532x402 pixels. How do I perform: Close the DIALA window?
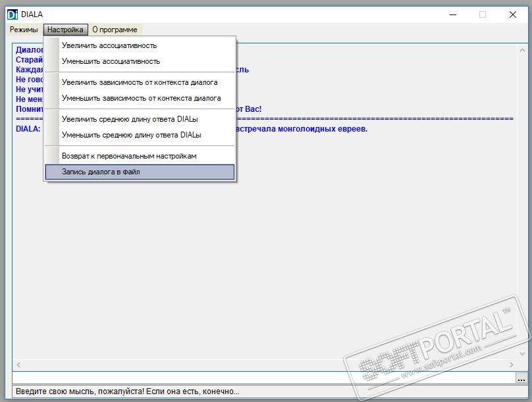(x=513, y=14)
